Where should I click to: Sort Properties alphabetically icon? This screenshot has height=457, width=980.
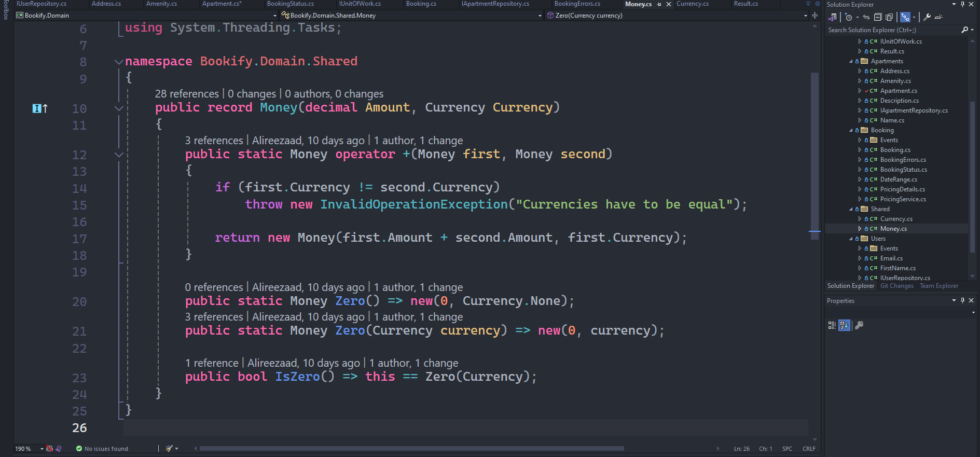(x=845, y=325)
